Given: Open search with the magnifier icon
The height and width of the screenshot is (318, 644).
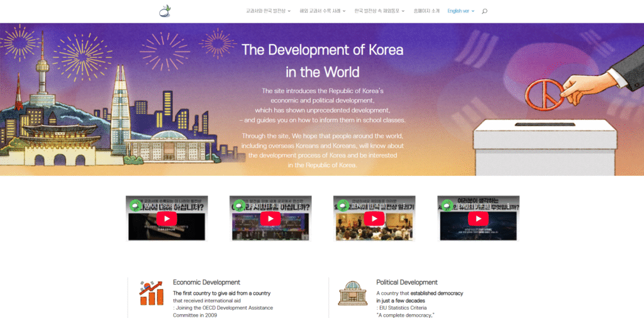Looking at the screenshot, I should coord(484,11).
